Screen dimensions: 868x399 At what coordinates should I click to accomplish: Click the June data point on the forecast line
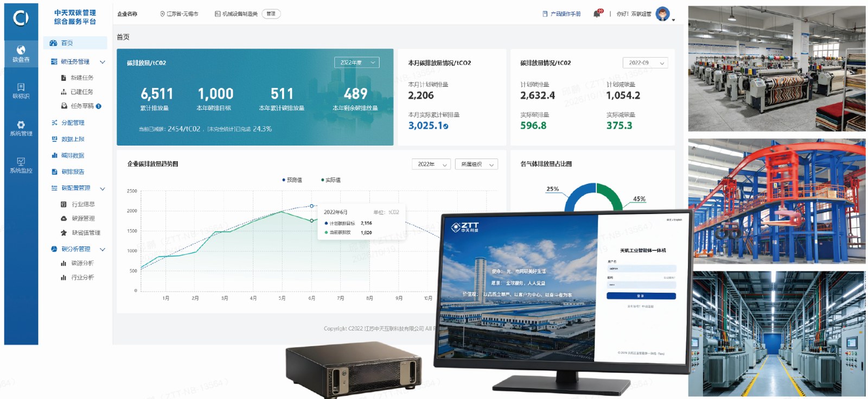click(311, 206)
